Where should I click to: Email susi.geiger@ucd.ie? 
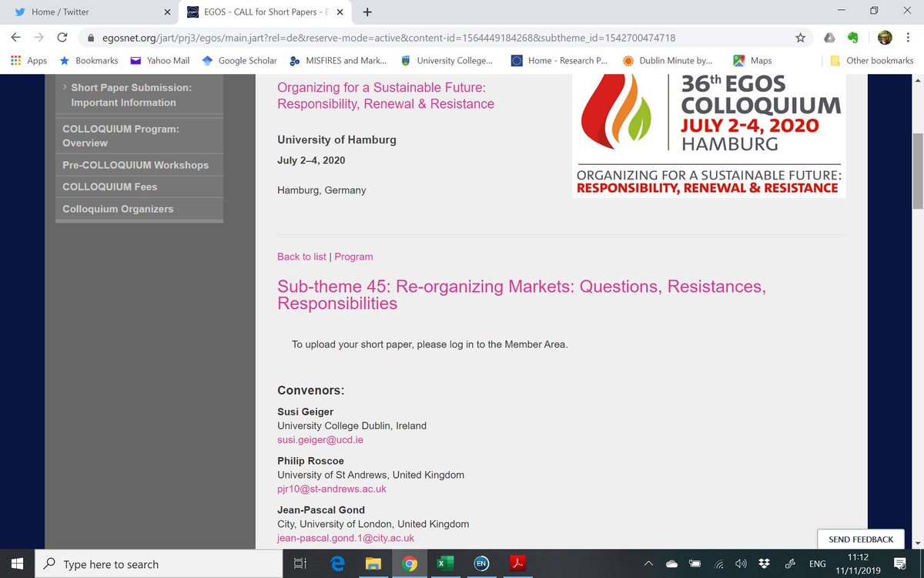tap(320, 439)
